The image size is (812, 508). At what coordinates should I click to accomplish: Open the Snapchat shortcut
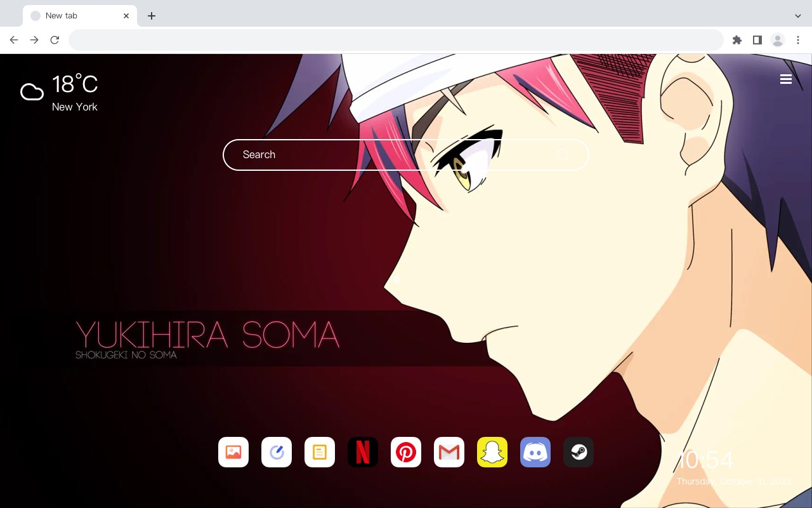pyautogui.click(x=492, y=452)
